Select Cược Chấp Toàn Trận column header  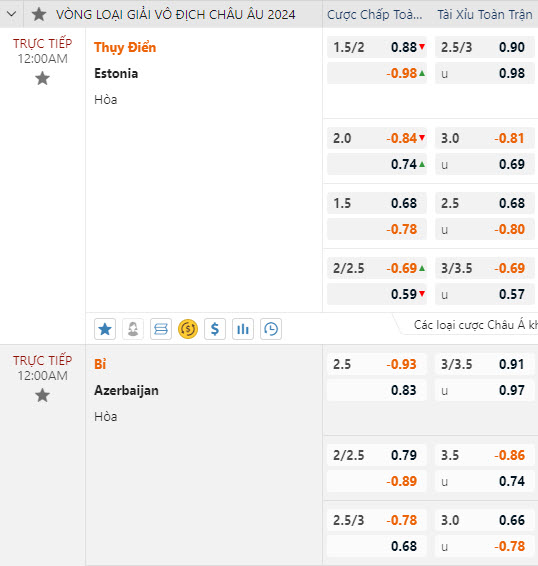click(x=375, y=14)
